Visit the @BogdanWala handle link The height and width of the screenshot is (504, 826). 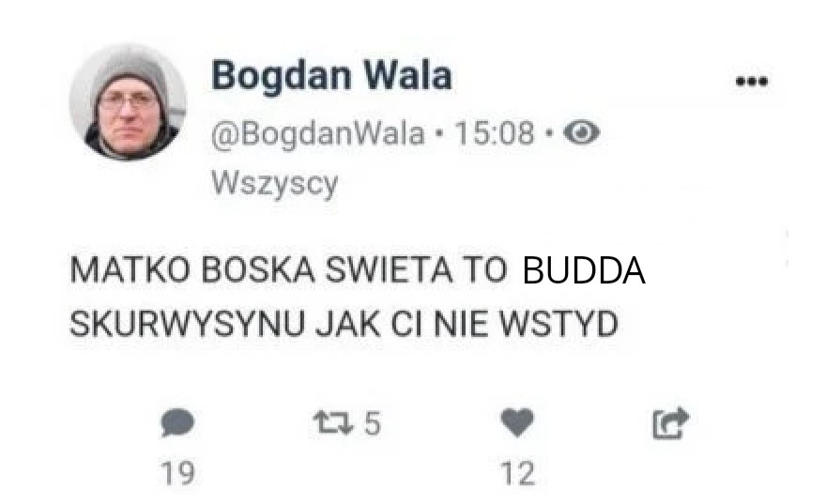pyautogui.click(x=317, y=133)
